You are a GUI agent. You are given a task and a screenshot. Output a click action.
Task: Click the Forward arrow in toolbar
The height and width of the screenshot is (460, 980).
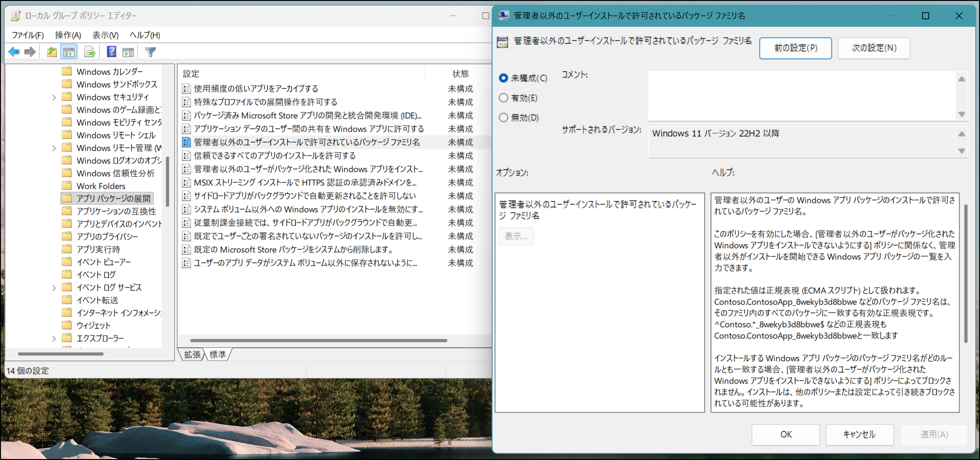30,52
